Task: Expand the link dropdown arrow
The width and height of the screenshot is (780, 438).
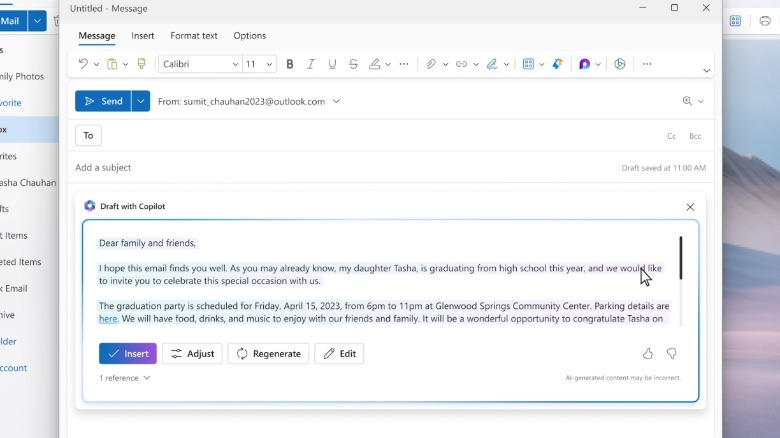Action: click(x=476, y=64)
